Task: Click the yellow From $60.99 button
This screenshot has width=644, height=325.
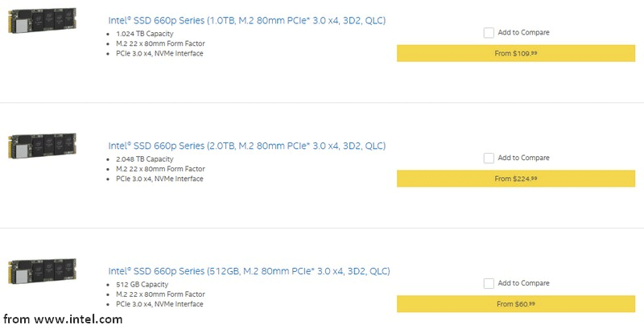Action: coord(516,304)
